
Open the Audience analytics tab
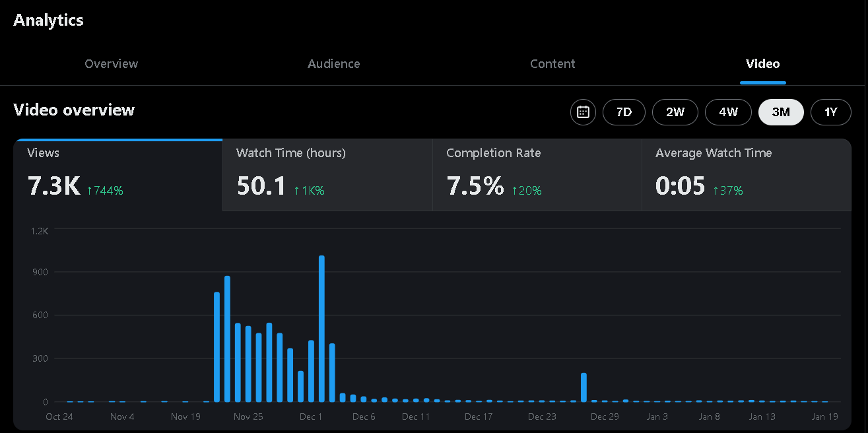click(x=333, y=63)
